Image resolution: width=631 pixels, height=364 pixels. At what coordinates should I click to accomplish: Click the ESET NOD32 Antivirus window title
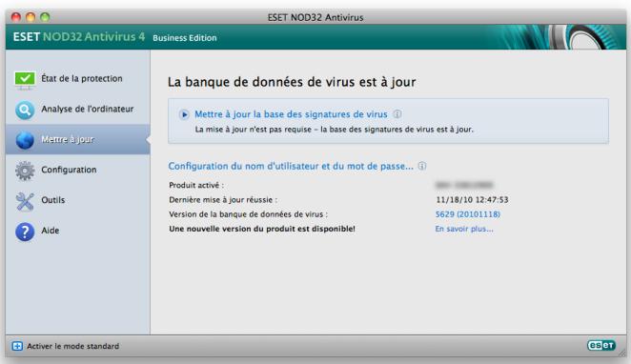click(315, 17)
